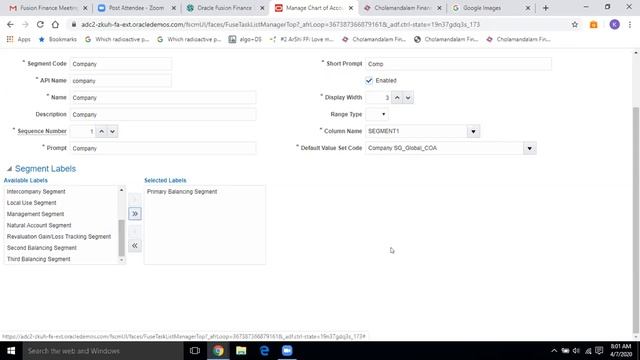Click the Description input field
The height and width of the screenshot is (360, 640).
point(163,115)
